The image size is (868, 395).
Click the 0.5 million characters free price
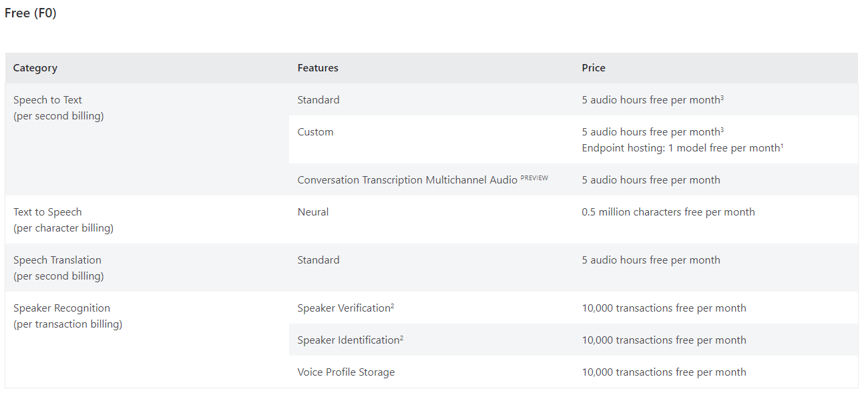(668, 212)
